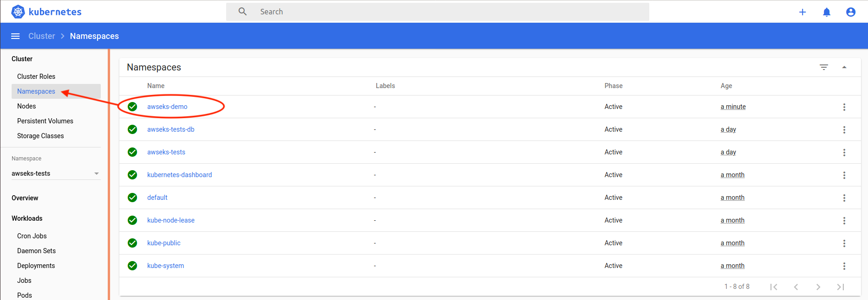
Task: Go to the next page of namespaces
Action: click(x=818, y=287)
